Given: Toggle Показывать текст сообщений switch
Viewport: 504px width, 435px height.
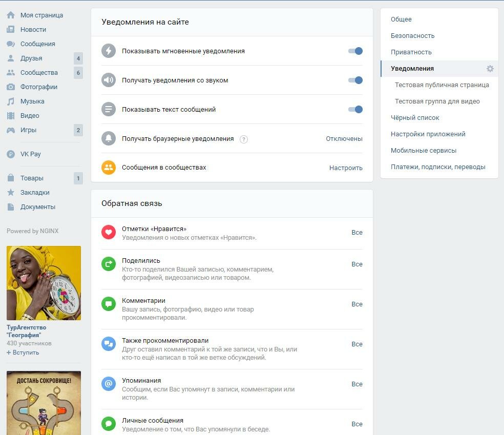Looking at the screenshot, I should coord(355,110).
